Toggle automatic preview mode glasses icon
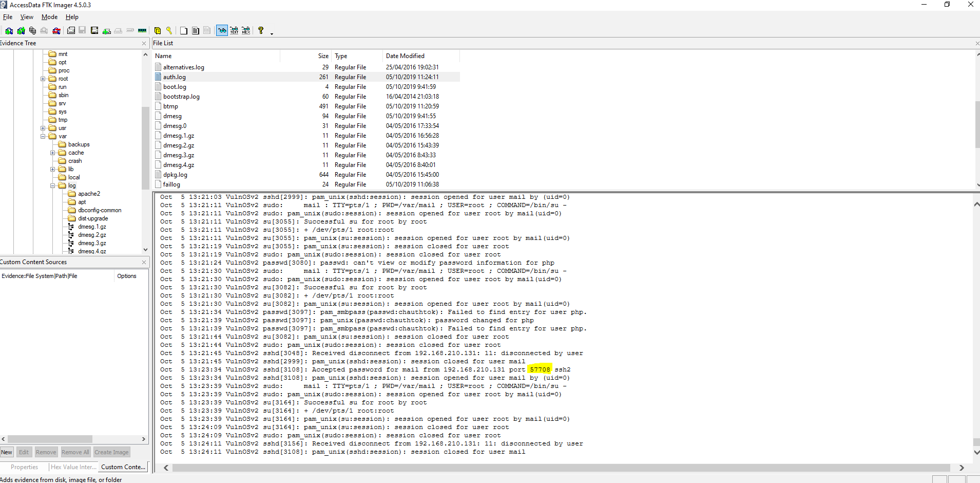This screenshot has width=980, height=483. pyautogui.click(x=222, y=31)
